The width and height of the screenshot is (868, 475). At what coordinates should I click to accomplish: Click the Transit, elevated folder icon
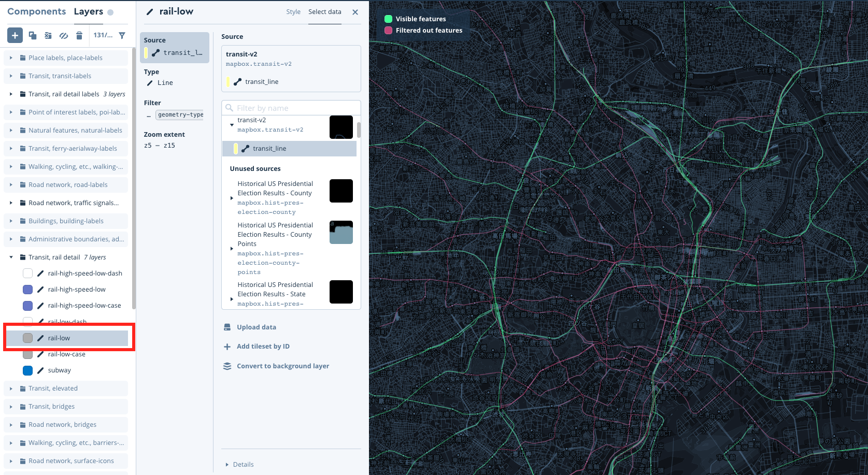coord(23,388)
